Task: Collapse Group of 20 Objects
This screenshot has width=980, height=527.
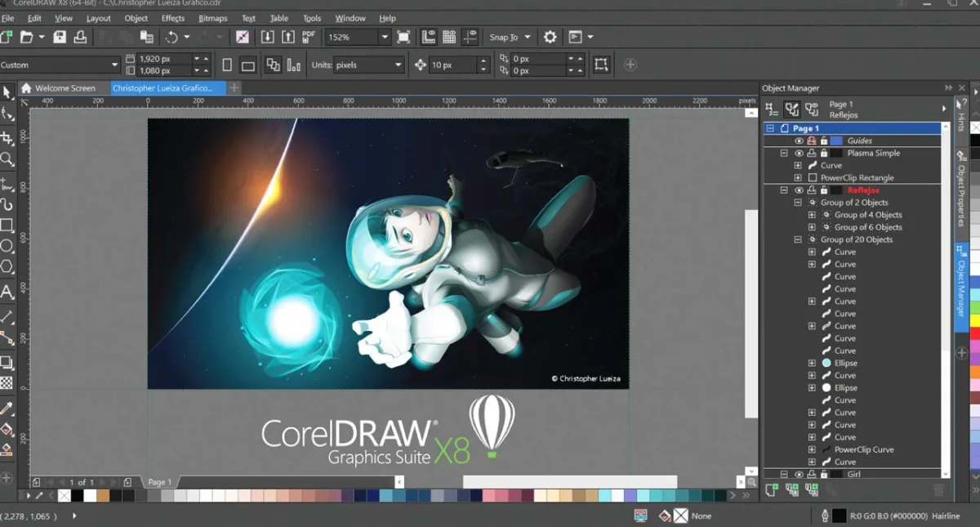Action: 798,239
